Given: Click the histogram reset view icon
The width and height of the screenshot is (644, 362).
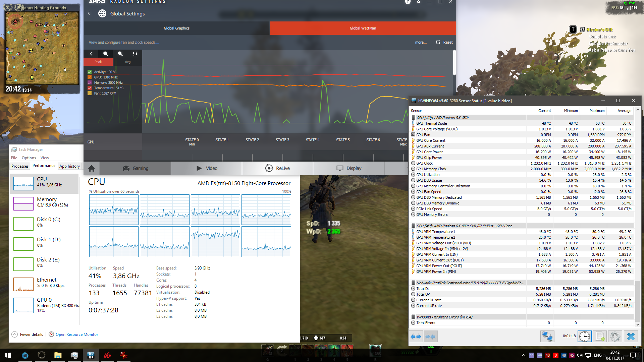Looking at the screenshot, I should pos(135,54).
